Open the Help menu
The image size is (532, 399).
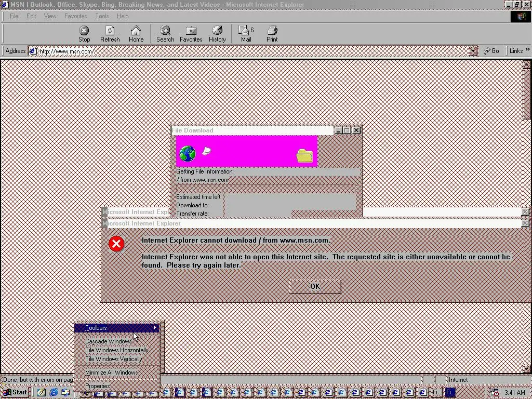pyautogui.click(x=123, y=16)
